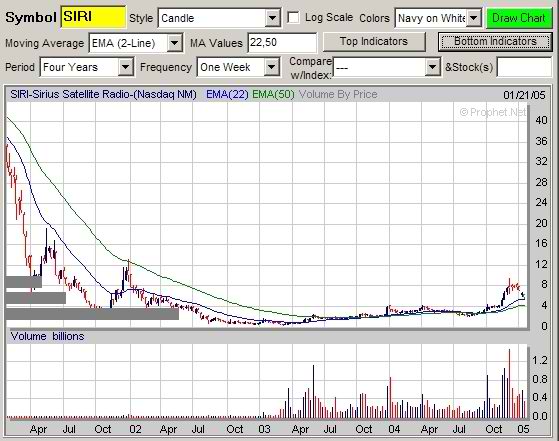Image resolution: width=559 pixels, height=441 pixels.
Task: Click the Volume billions panel label
Action: 47,336
